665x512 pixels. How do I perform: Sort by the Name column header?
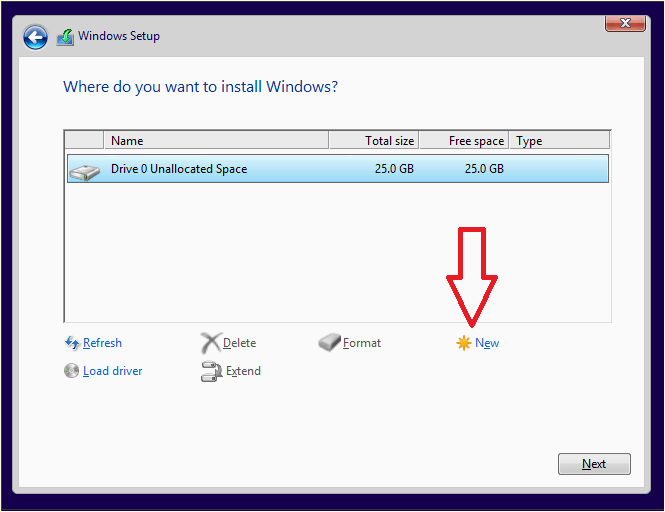(x=216, y=140)
